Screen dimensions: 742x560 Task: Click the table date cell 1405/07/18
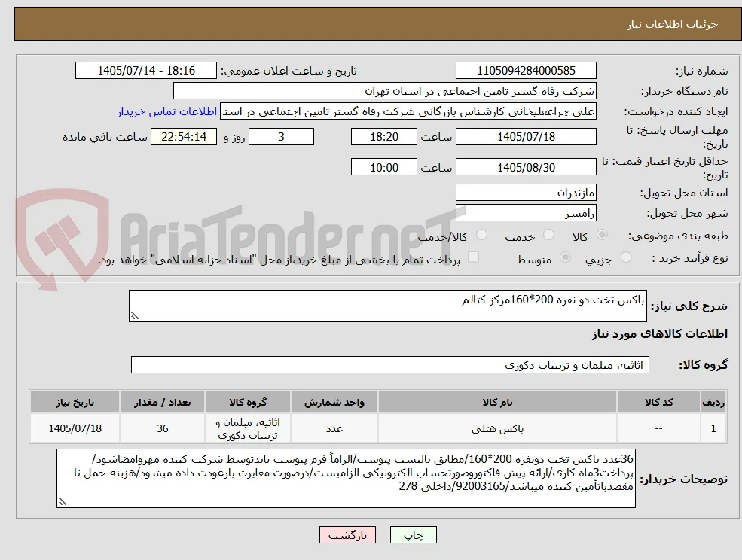(75, 428)
